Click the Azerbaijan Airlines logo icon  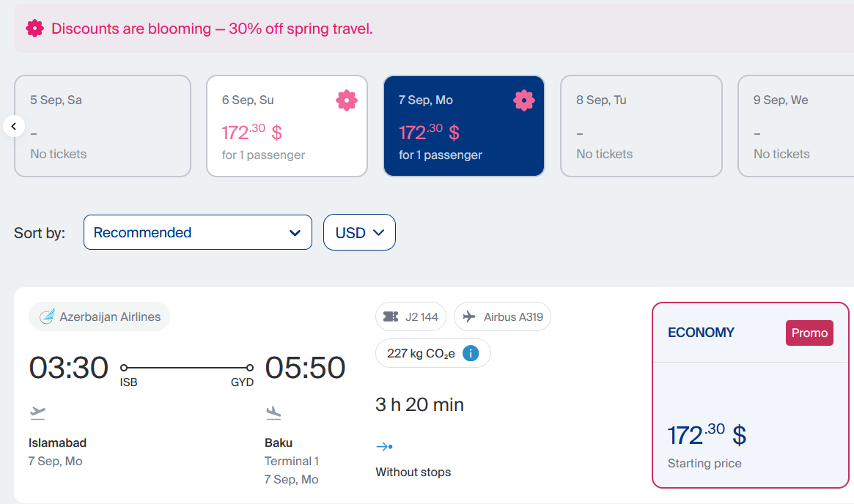click(48, 316)
